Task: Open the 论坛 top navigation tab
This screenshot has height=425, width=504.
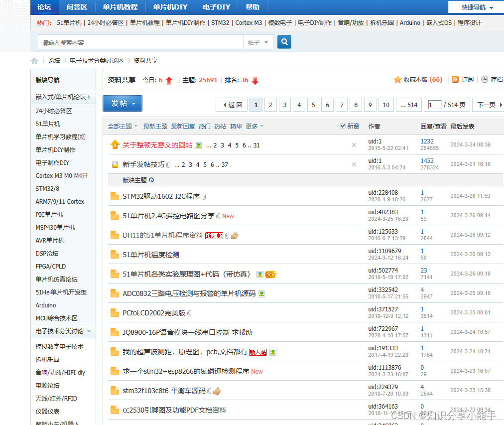Action: 44,7
